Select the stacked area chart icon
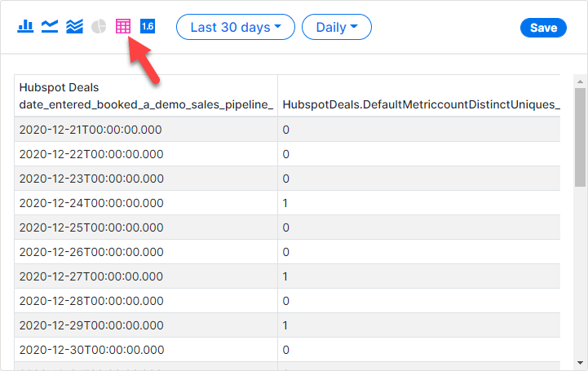The width and height of the screenshot is (588, 371). pyautogui.click(x=74, y=27)
